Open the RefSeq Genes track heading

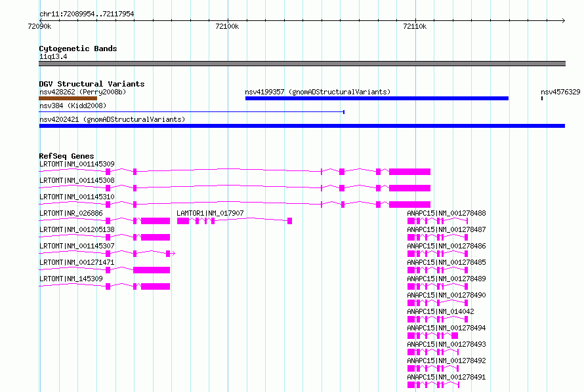[66, 156]
